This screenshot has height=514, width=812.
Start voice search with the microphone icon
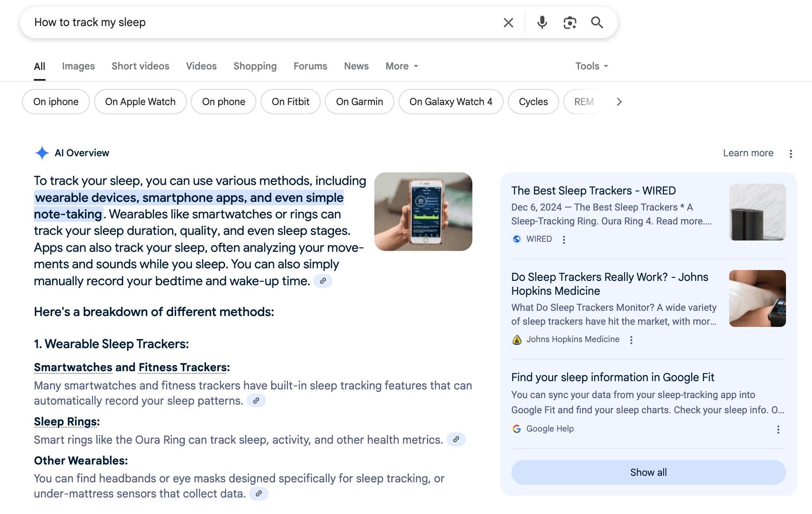click(x=542, y=23)
